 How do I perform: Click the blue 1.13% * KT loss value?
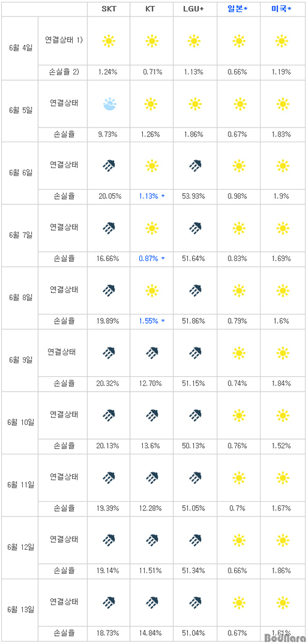click(x=152, y=196)
